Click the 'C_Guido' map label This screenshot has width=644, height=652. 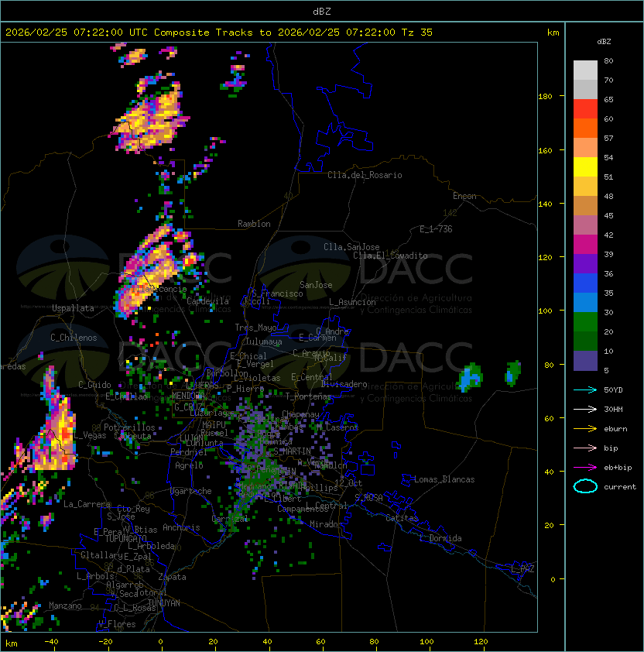(x=94, y=385)
